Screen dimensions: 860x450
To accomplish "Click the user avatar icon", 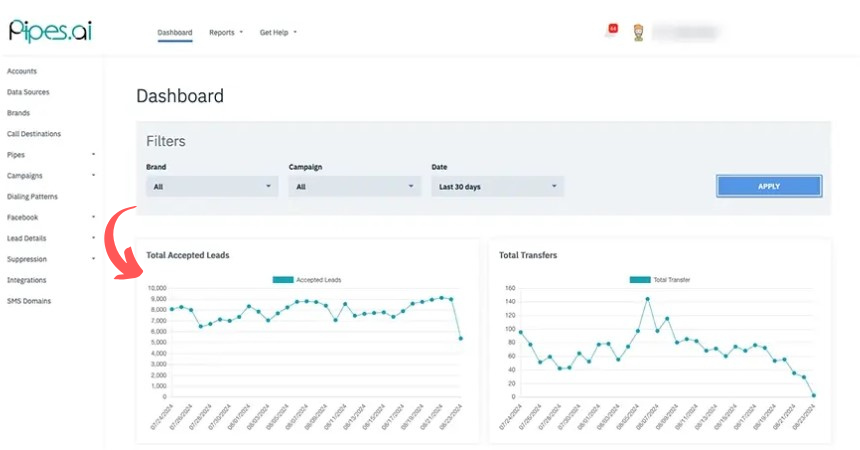I will click(638, 32).
